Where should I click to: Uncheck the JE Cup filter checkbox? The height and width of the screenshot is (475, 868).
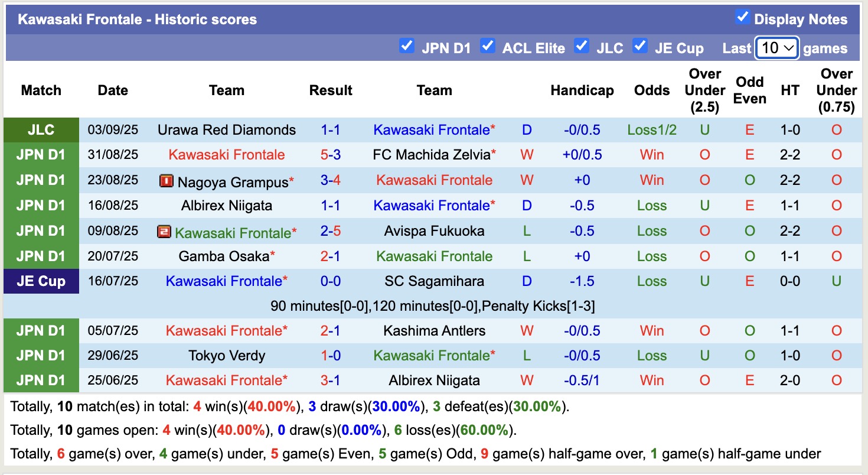click(639, 46)
